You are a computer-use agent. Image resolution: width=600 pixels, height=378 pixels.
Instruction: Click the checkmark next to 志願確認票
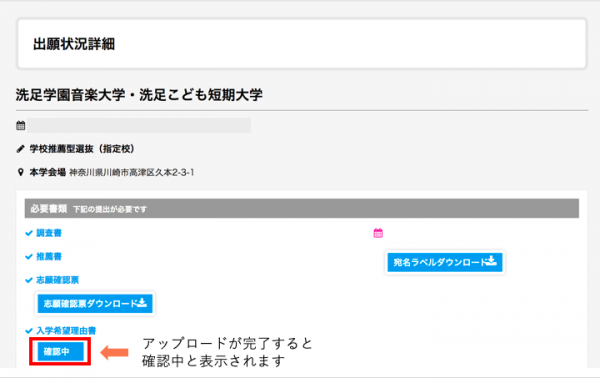(29, 280)
